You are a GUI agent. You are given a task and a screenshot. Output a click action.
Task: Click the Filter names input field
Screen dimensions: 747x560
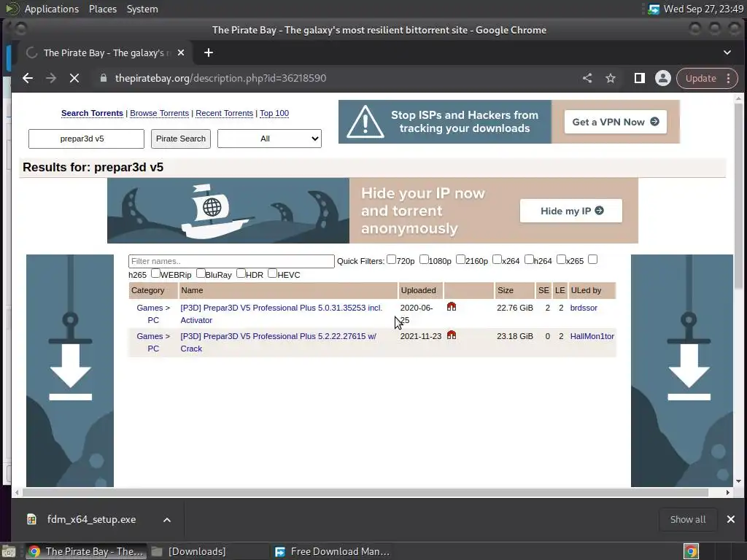pyautogui.click(x=231, y=261)
